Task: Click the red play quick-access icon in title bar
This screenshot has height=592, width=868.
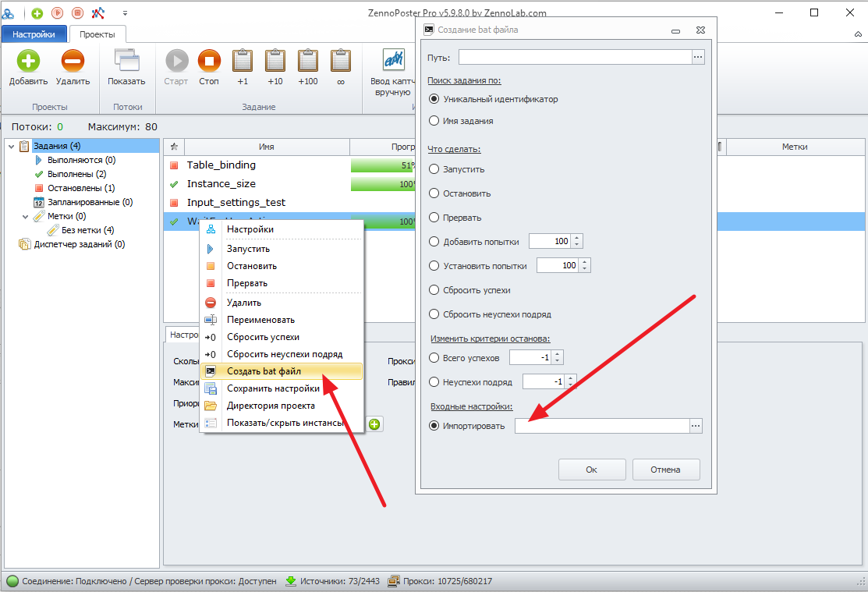Action: pos(57,12)
